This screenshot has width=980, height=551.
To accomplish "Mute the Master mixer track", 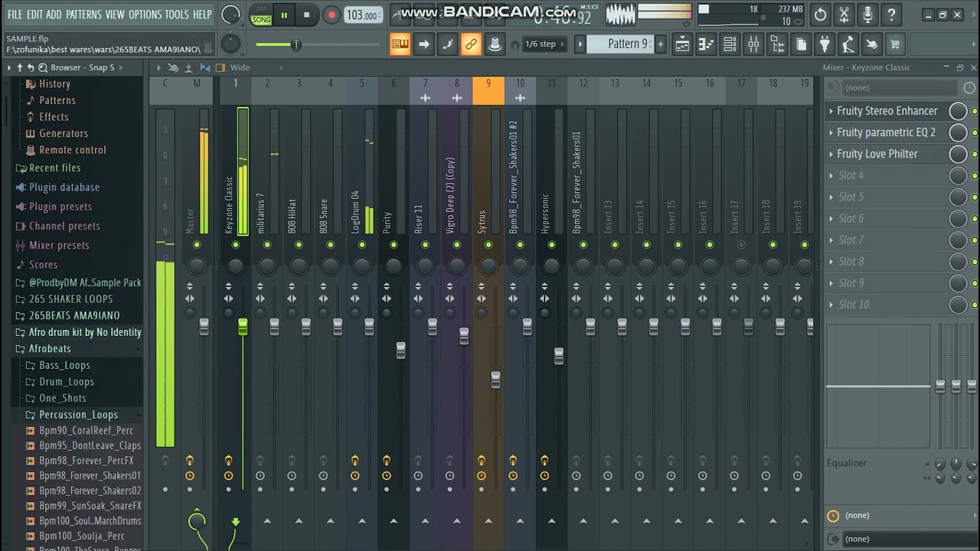I will pyautogui.click(x=197, y=245).
